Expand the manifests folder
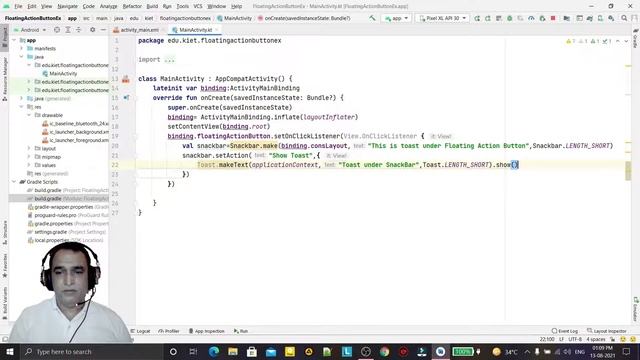This screenshot has width=640, height=360. [x=22, y=49]
